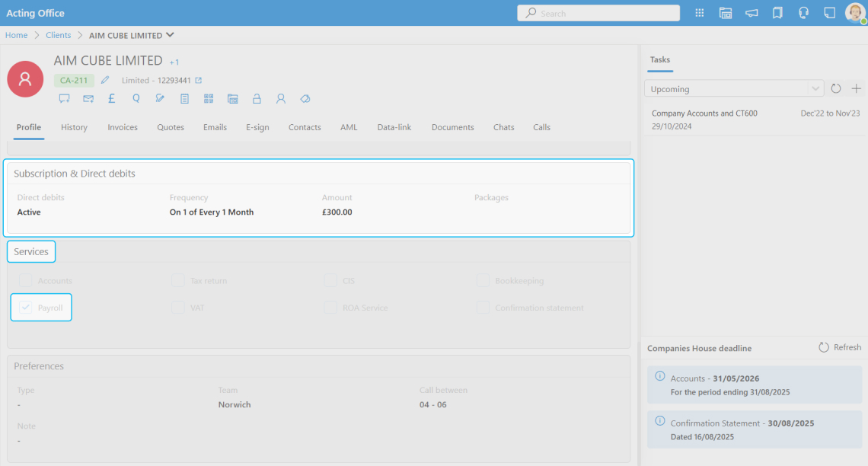This screenshot has height=466, width=868.
Task: Switch to the Invoices tab
Action: click(123, 127)
